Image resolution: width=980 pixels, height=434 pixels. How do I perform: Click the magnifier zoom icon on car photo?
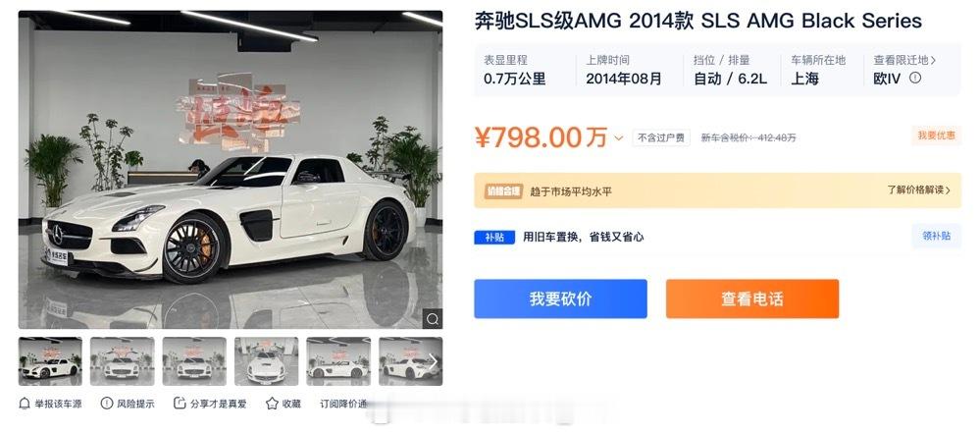tap(433, 319)
